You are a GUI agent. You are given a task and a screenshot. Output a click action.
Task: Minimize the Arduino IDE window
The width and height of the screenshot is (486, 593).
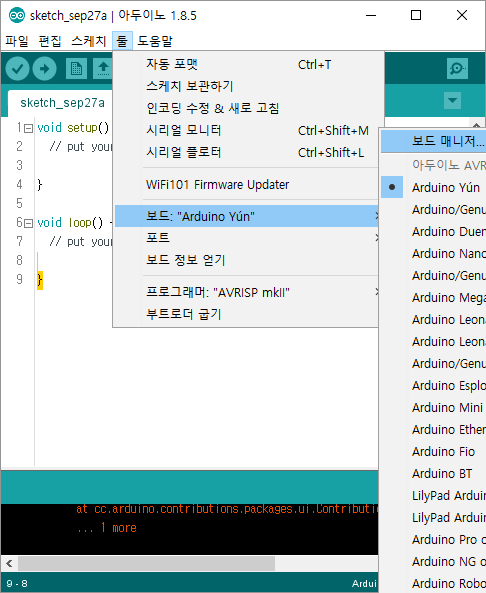[x=371, y=16]
